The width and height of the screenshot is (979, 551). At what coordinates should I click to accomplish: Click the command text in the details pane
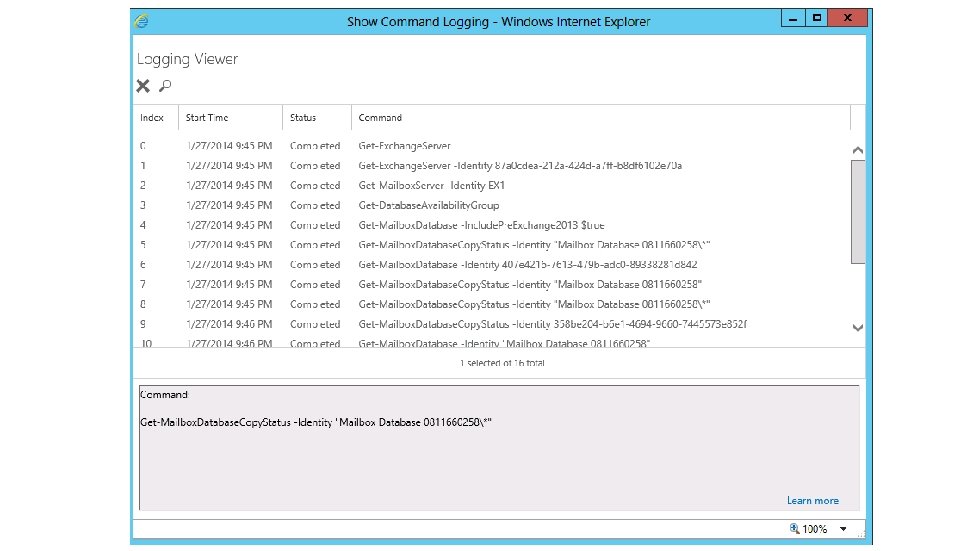pos(316,422)
